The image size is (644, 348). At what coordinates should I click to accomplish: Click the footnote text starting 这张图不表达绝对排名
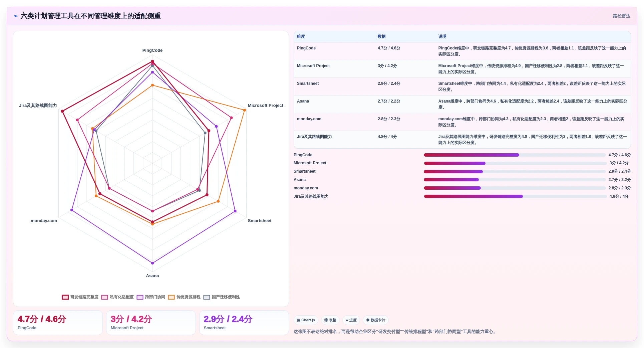tap(395, 332)
